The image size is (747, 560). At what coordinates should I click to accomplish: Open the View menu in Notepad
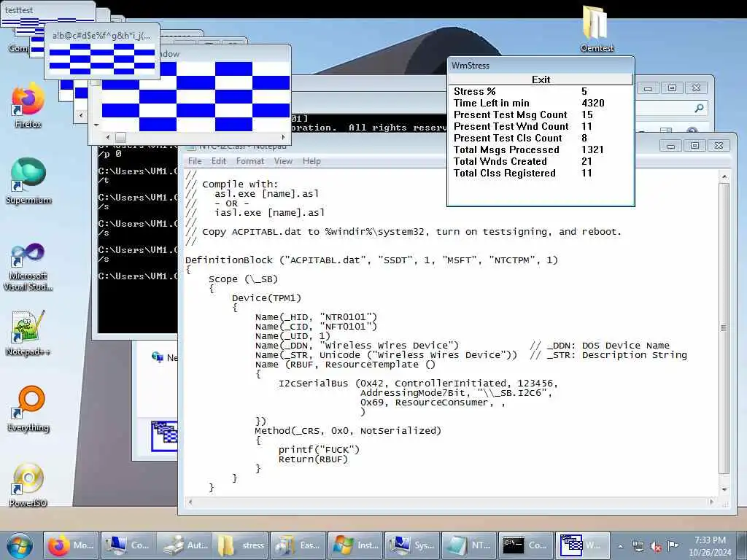pos(283,161)
